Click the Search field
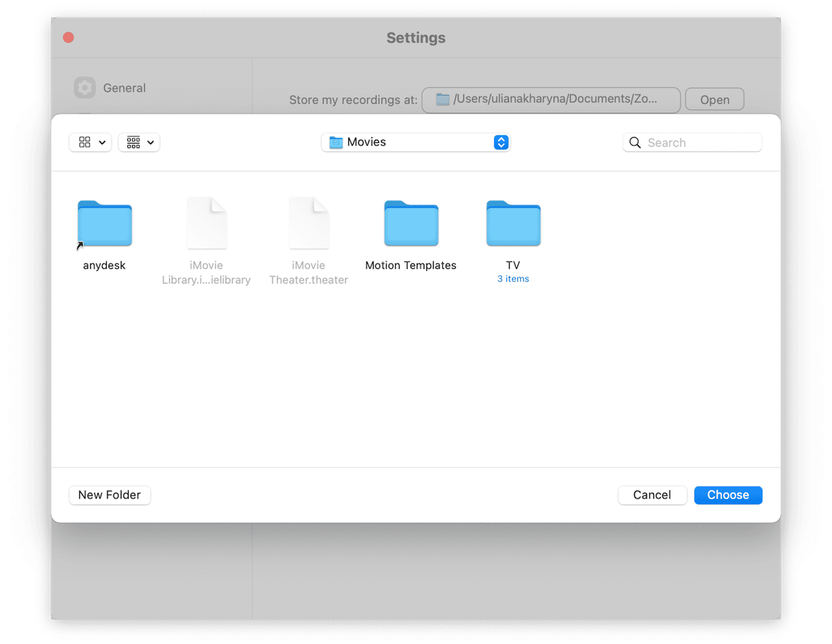This screenshot has width=832, height=644. tap(692, 142)
